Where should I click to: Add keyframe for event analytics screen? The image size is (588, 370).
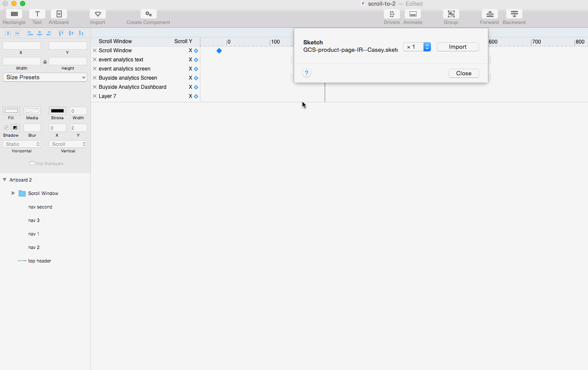(196, 69)
